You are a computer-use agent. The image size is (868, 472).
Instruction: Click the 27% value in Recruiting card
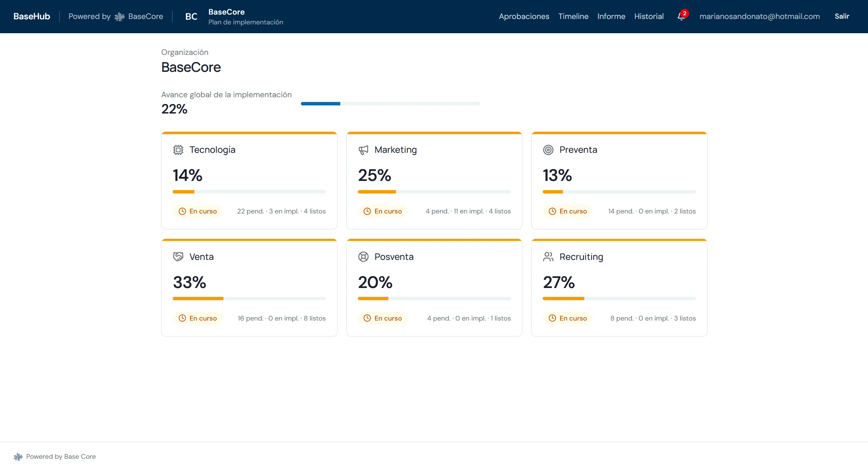559,282
